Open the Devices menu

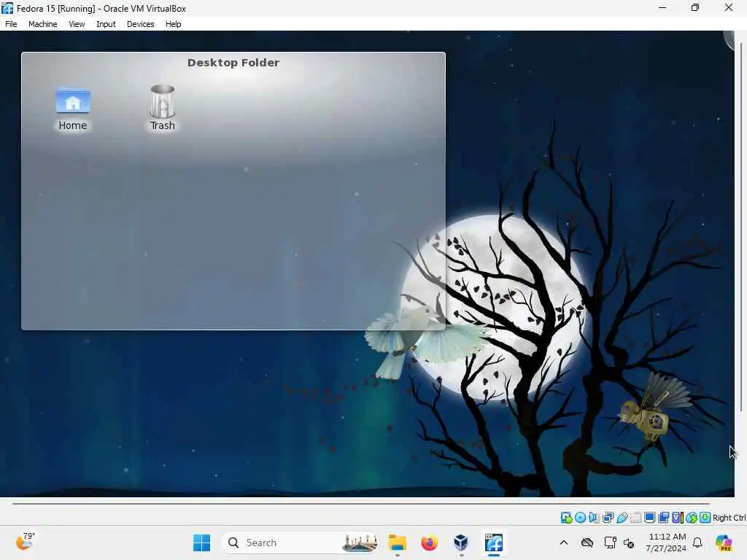pos(141,24)
